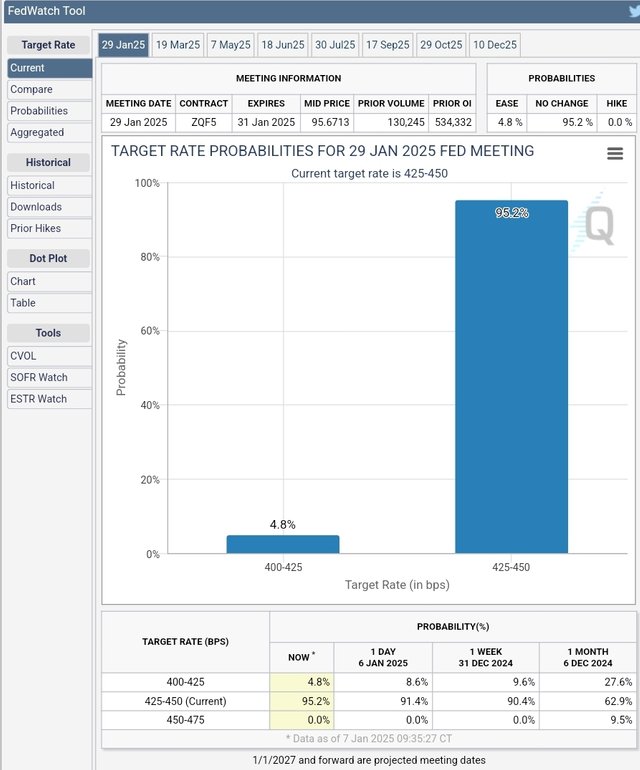
Task: Click the Target Rate section header
Action: tap(49, 45)
